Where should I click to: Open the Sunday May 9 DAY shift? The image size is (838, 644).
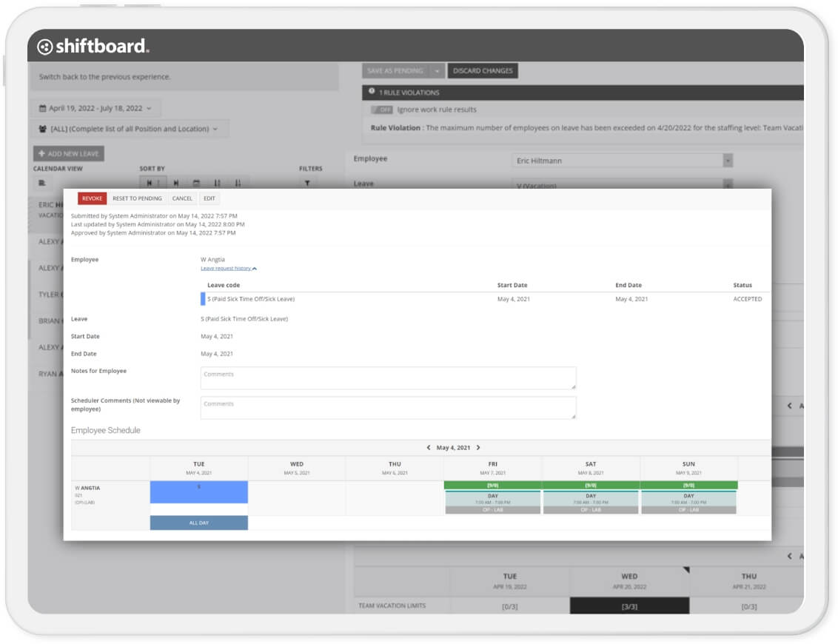[689, 503]
